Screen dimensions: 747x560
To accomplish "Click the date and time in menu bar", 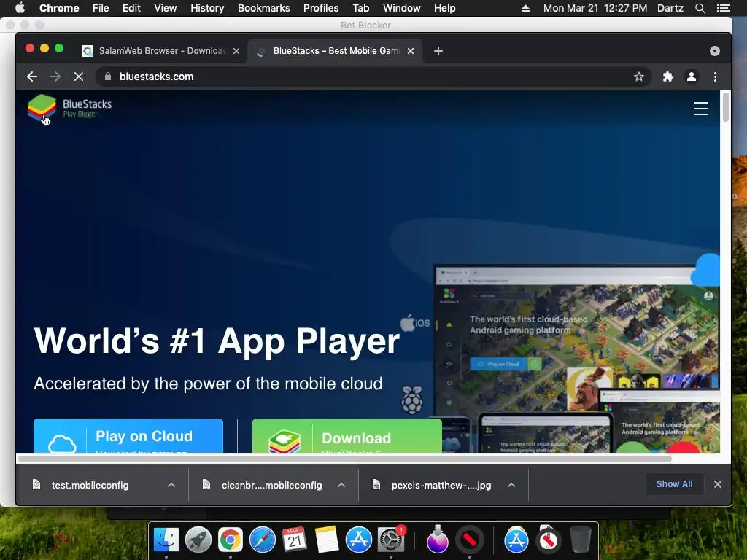I will [x=595, y=8].
